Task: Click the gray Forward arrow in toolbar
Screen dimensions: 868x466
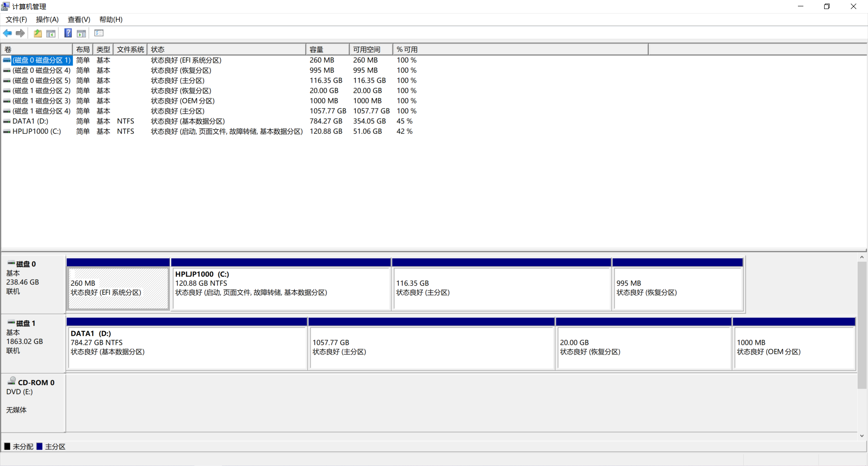Action: click(20, 33)
